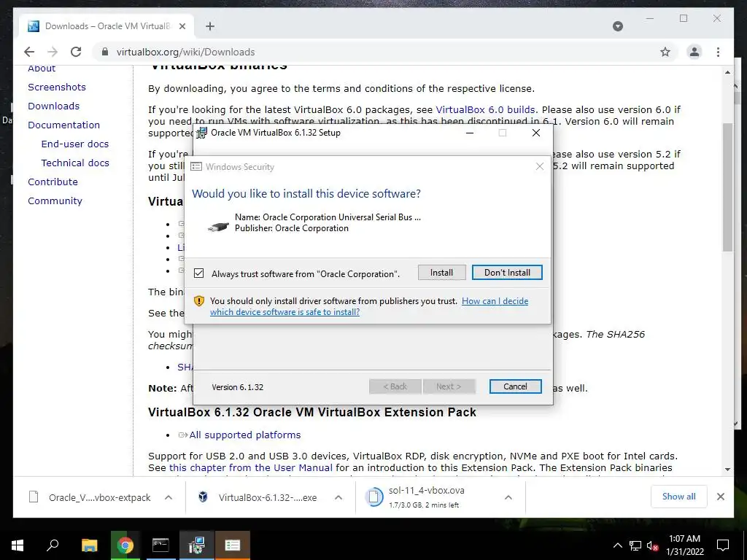The image size is (747, 560).
Task: Open Technical docs link
Action: coord(75,163)
